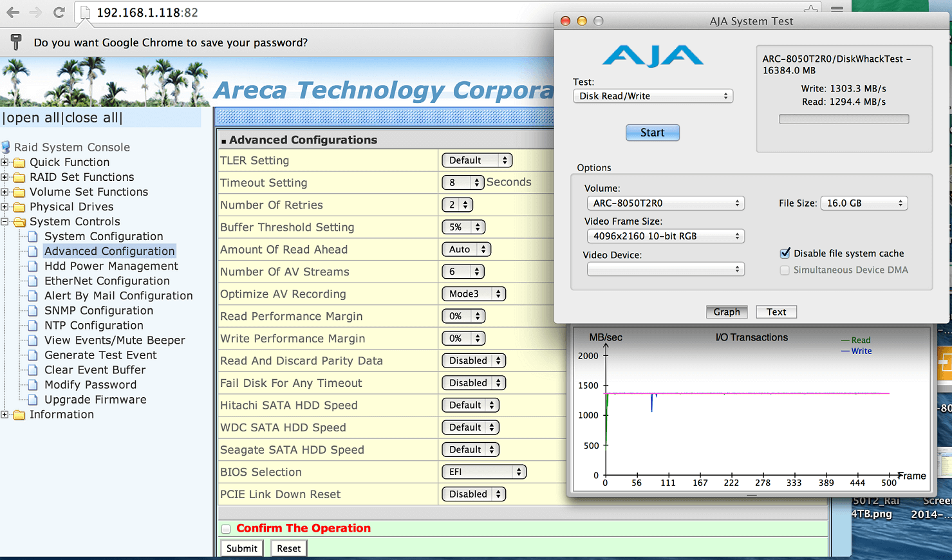Open the Number Of Retries dropdown
Viewport: 952px width, 560px height.
pyautogui.click(x=458, y=205)
